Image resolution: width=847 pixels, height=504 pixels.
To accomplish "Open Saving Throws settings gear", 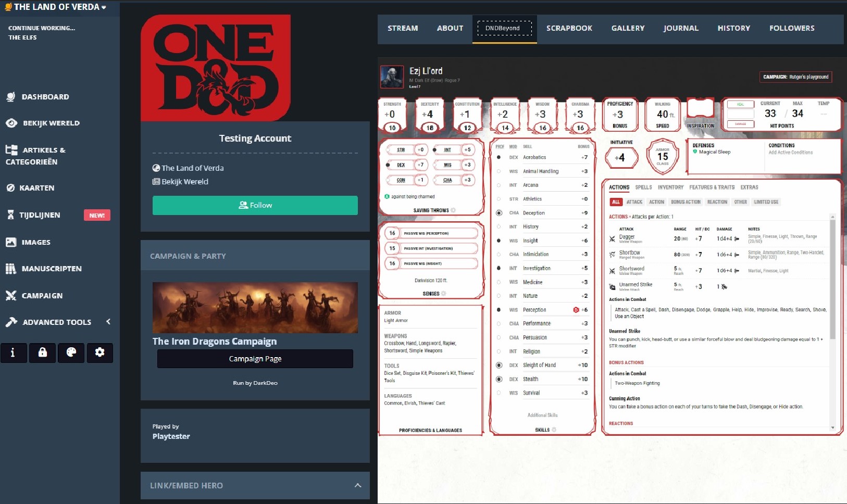I will [453, 210].
